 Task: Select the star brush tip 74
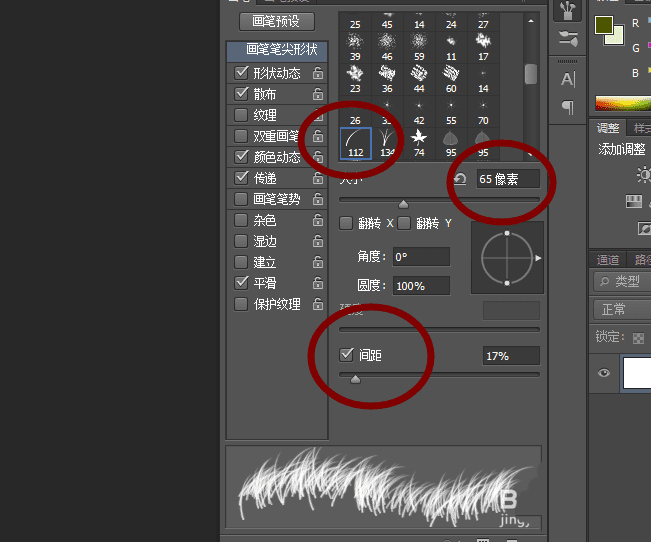419,143
